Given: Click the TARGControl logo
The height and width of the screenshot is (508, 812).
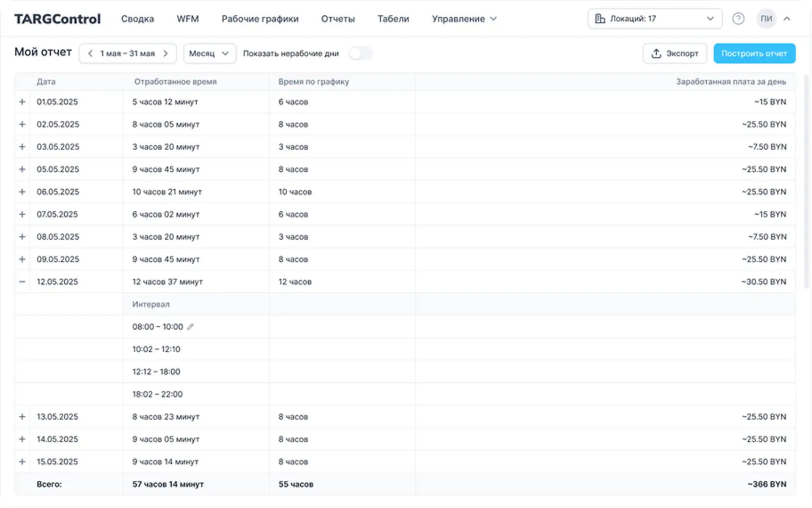Looking at the screenshot, I should pyautogui.click(x=58, y=19).
